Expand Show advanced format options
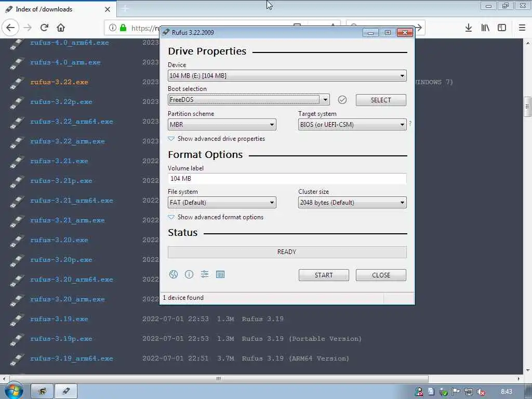Screen dimensions: 532x399 point(216,217)
